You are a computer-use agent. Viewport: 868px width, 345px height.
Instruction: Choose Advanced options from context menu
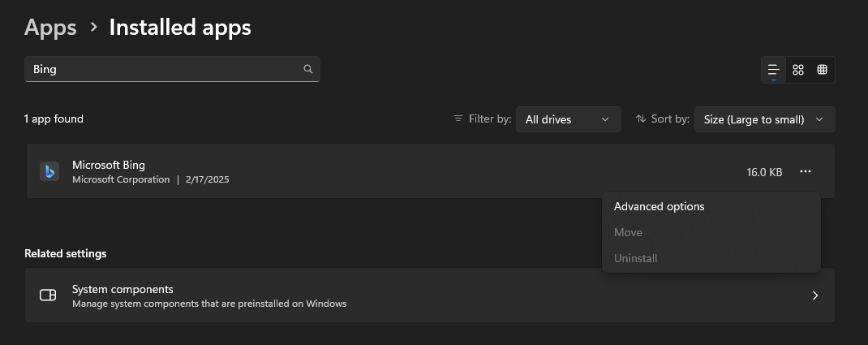pyautogui.click(x=711, y=206)
